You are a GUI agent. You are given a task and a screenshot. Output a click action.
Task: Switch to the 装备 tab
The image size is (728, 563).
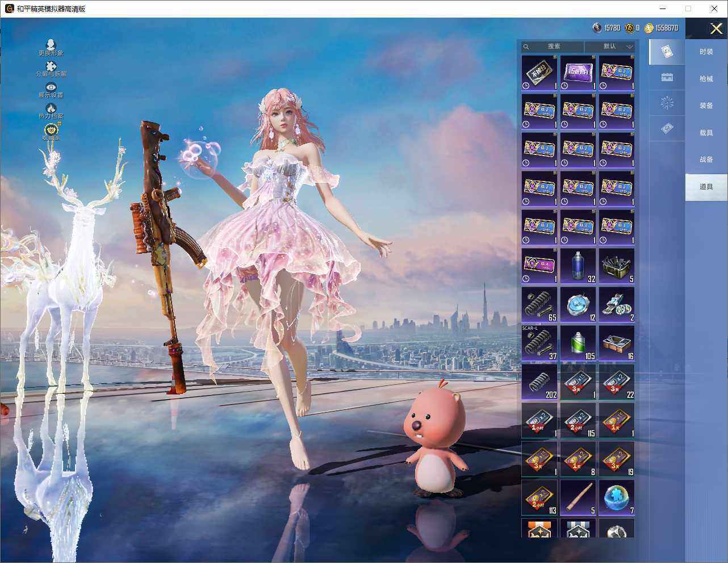coord(706,106)
